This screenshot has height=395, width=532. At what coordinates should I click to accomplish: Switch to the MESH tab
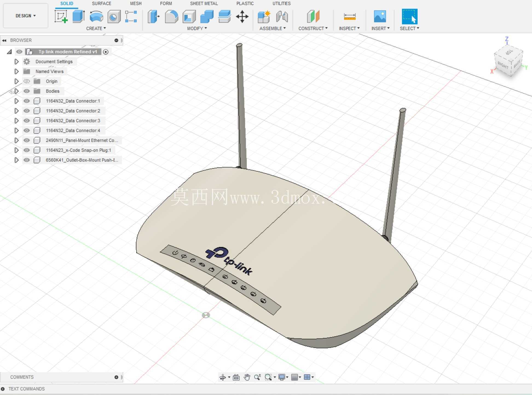tap(136, 4)
